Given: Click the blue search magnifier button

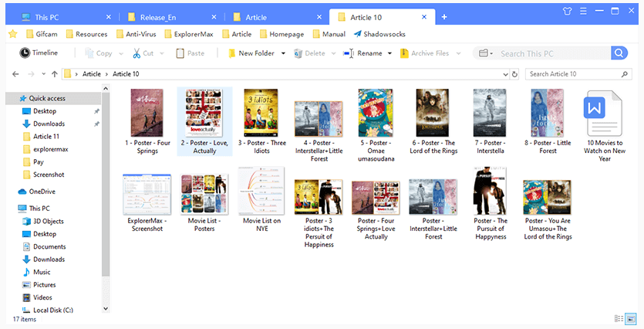Looking at the screenshot, I should click(619, 53).
